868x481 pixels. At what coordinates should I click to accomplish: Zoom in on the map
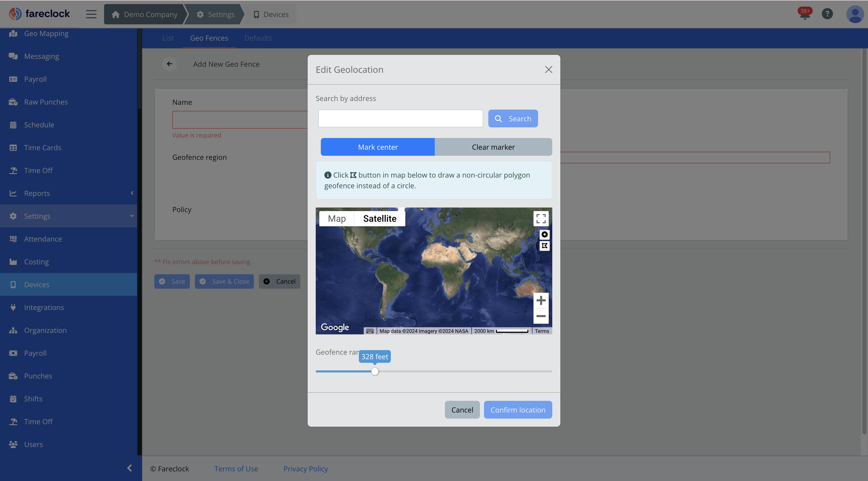[541, 300]
